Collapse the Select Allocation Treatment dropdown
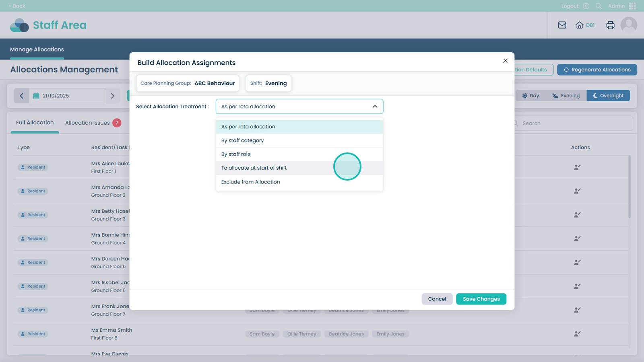Screen dimensions: 644x362 pos(375,107)
